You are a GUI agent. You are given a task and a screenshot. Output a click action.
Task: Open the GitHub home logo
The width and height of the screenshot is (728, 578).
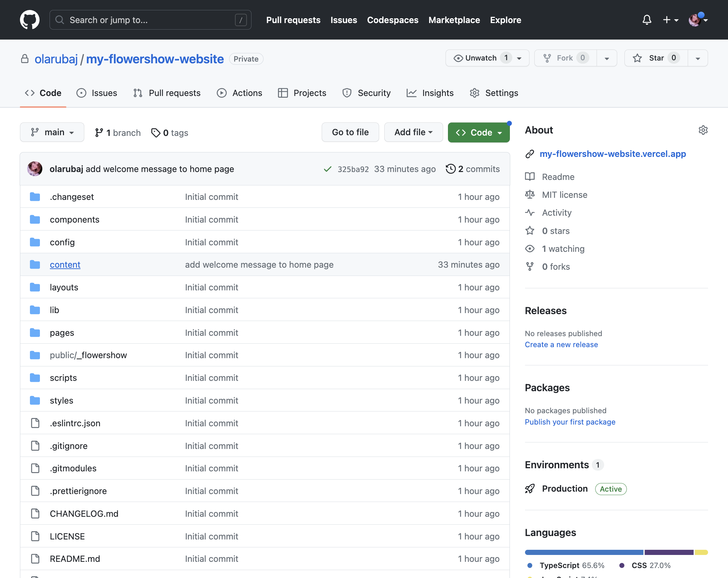pos(30,20)
